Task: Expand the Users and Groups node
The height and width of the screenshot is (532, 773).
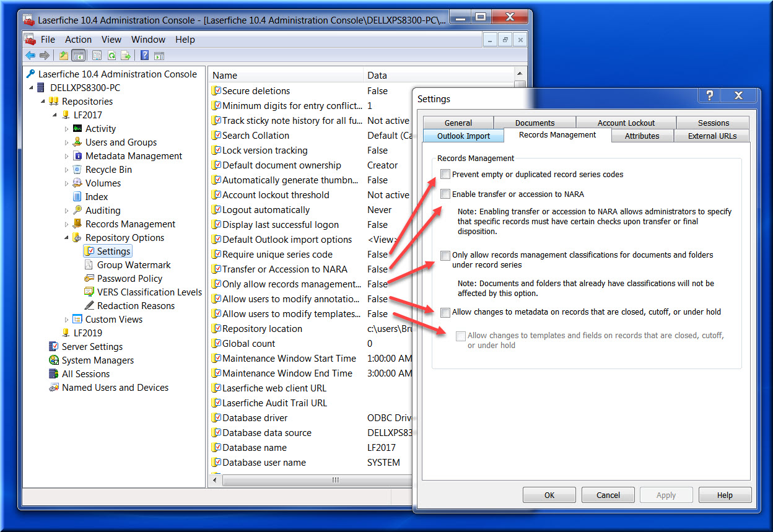Action: pyautogui.click(x=67, y=142)
